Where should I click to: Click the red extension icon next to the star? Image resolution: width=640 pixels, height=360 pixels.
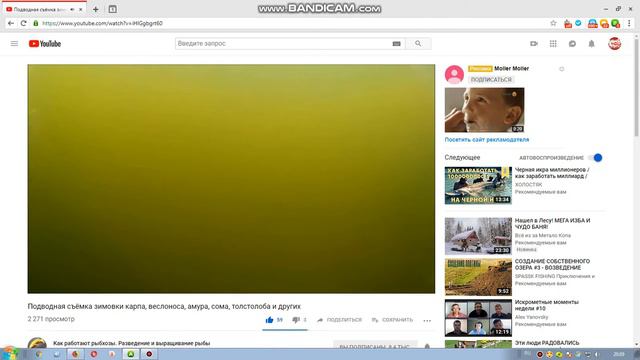568,24
